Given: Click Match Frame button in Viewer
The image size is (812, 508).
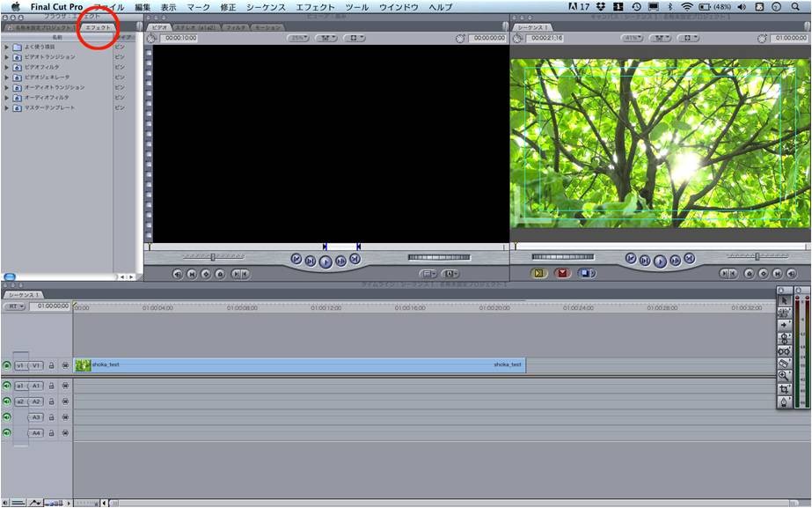Looking at the screenshot, I should [178, 274].
